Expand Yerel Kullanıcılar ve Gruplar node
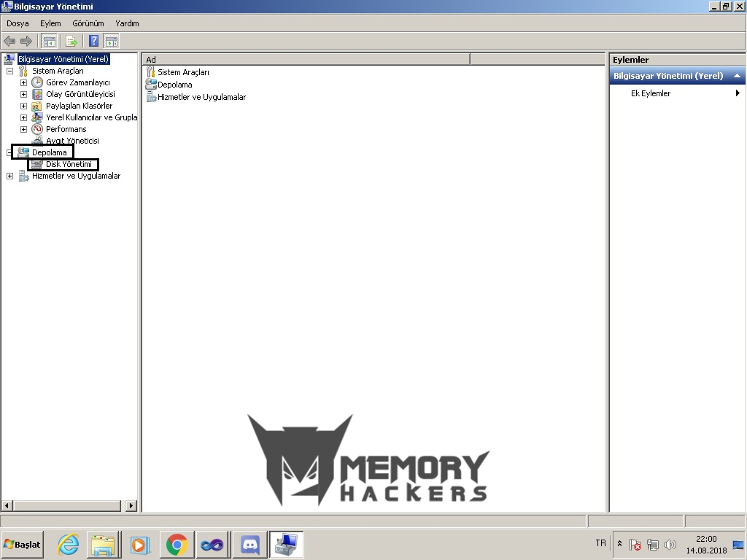Screen dimensions: 747x560 click(23, 117)
